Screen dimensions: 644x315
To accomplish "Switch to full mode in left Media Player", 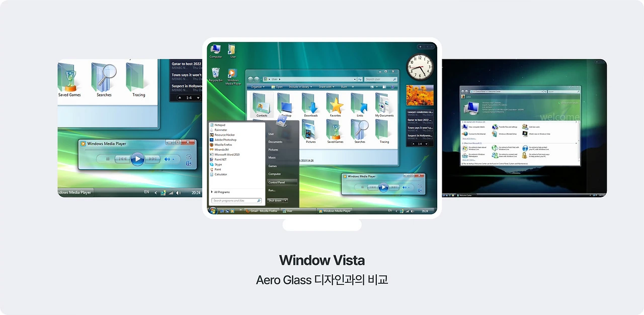I will click(189, 157).
